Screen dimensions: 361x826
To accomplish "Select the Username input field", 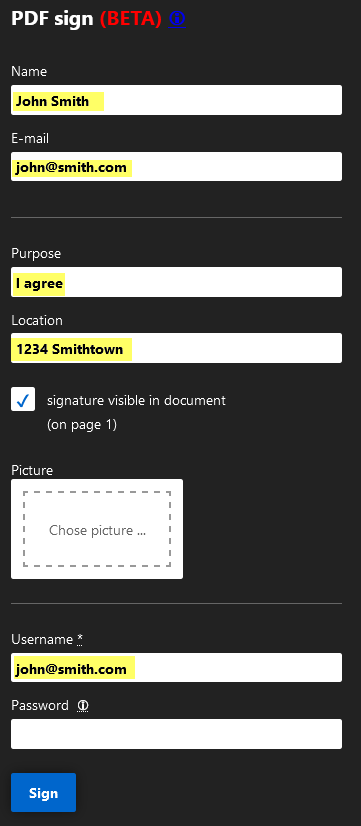I will tap(177, 668).
